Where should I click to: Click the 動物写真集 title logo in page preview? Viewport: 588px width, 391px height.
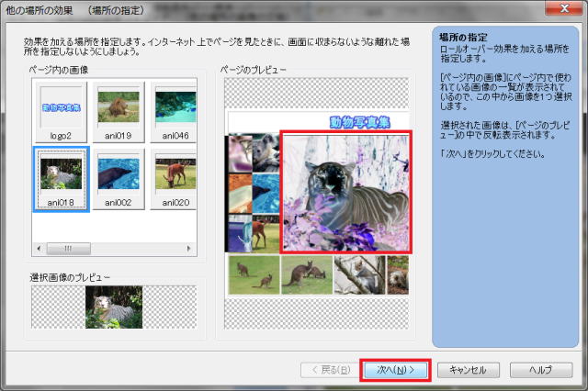(x=360, y=122)
